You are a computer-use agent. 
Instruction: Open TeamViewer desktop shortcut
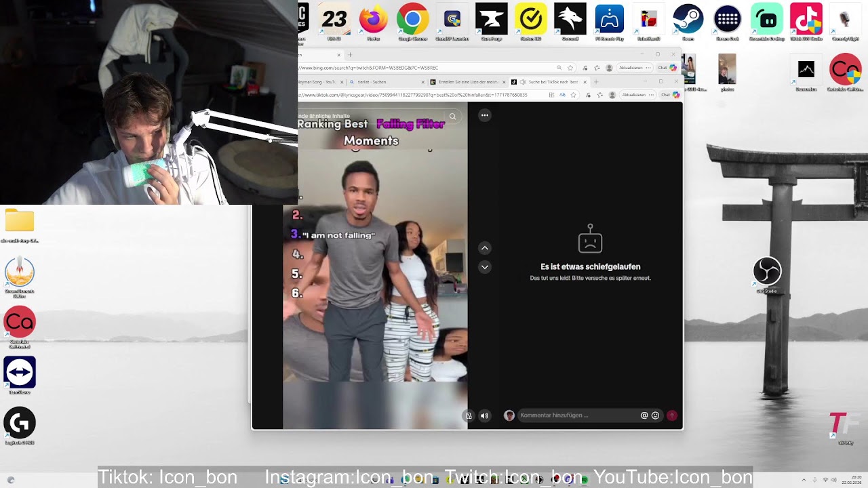pyautogui.click(x=20, y=375)
